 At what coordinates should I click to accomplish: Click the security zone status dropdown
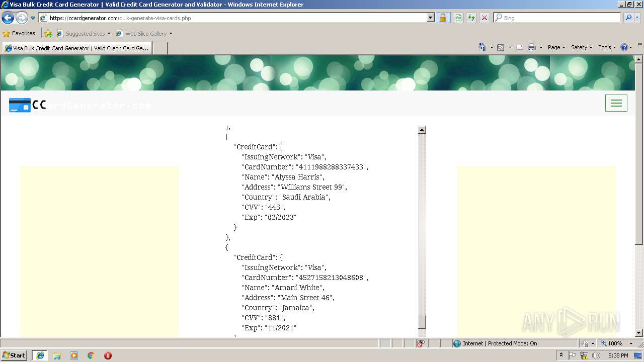tap(587, 343)
